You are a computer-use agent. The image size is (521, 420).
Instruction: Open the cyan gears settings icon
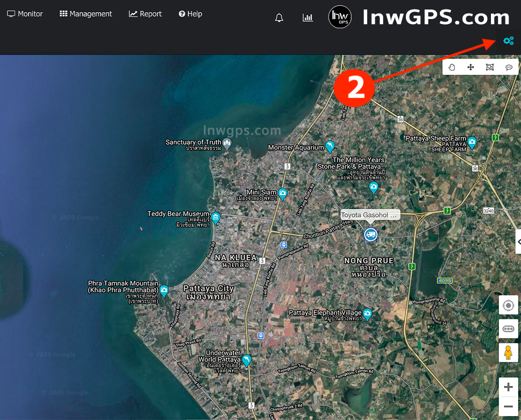tap(508, 41)
